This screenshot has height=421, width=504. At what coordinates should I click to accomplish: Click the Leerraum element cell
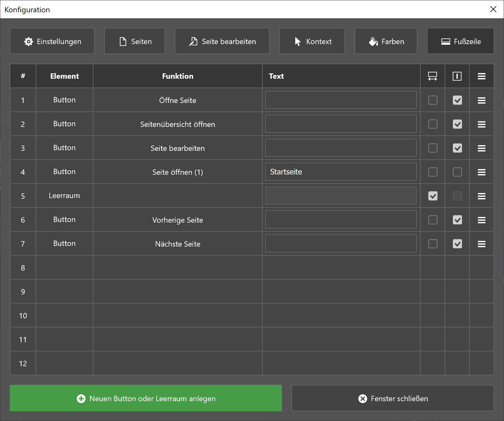tap(64, 196)
